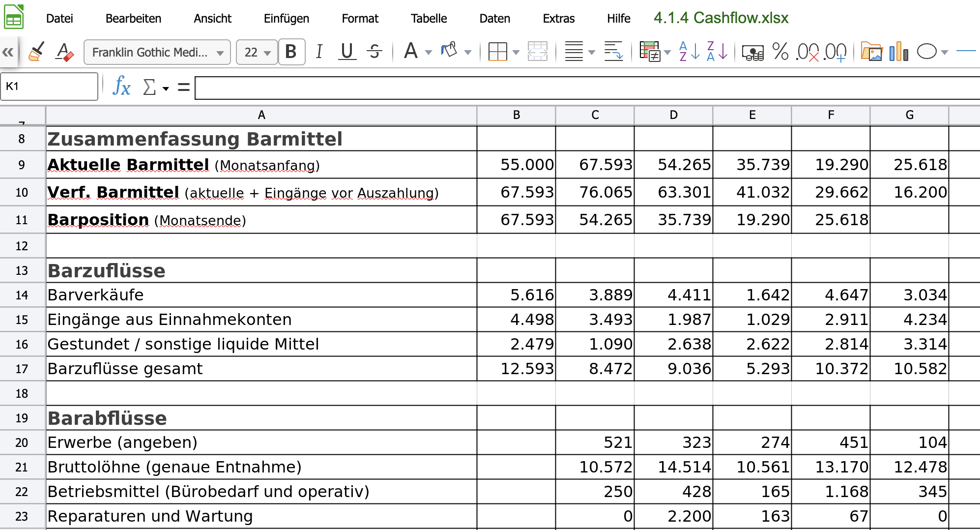Click the Clone Formatting paintbrush icon
The image size is (980, 530).
click(x=36, y=52)
